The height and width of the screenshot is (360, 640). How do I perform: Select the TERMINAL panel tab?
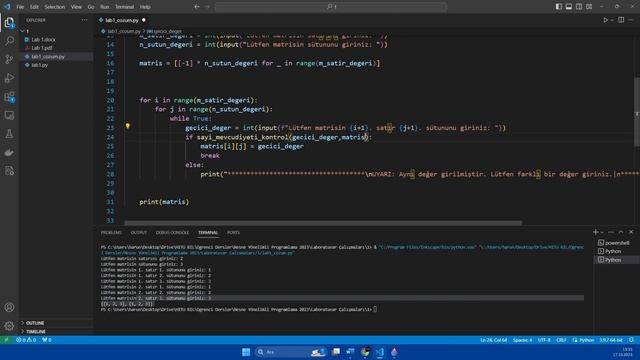208,233
